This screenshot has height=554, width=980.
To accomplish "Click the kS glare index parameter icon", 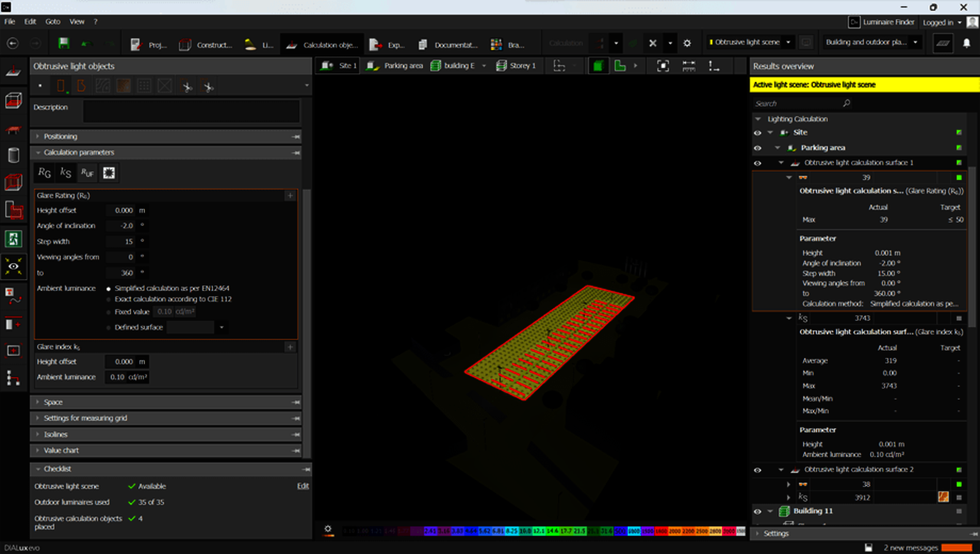I will (x=66, y=173).
